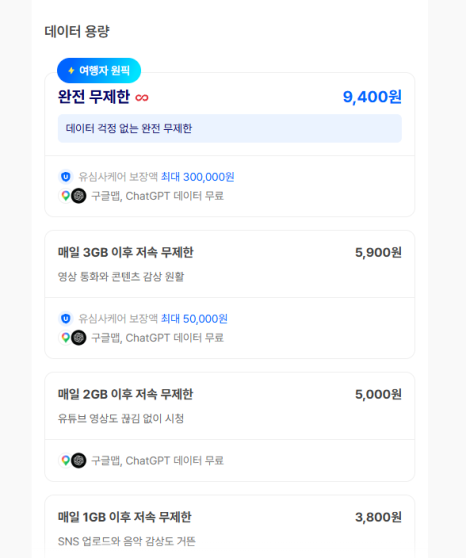Image resolution: width=466 pixels, height=558 pixels.
Task: Select the 완전 무제한 plan title
Action: (x=94, y=97)
